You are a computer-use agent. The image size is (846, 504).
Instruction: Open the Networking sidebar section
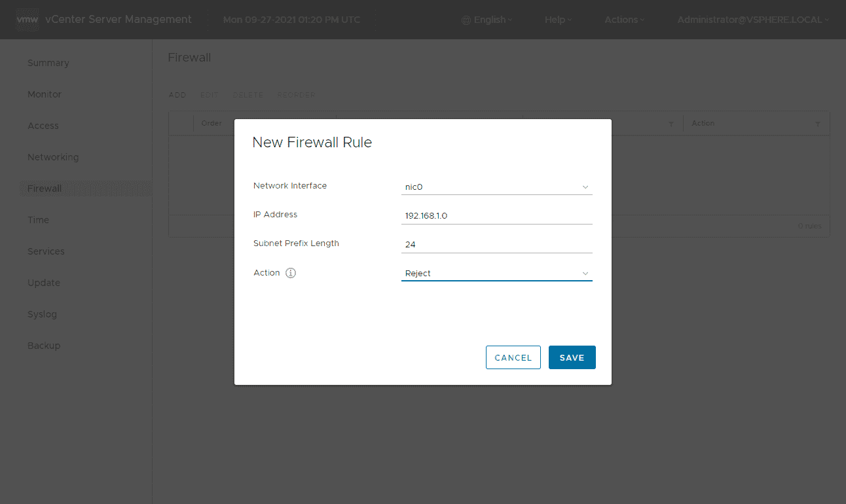[x=53, y=157]
